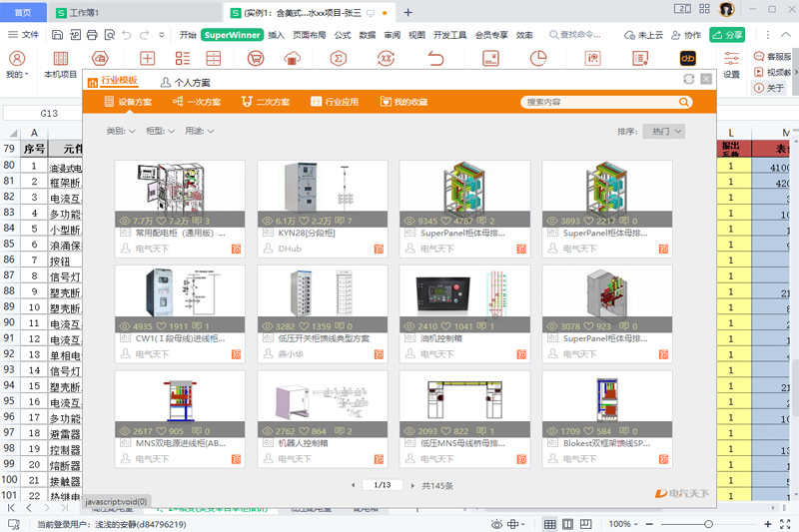Open the SuperWinner ribbon tab
This screenshot has height=532, width=799.
(232, 35)
